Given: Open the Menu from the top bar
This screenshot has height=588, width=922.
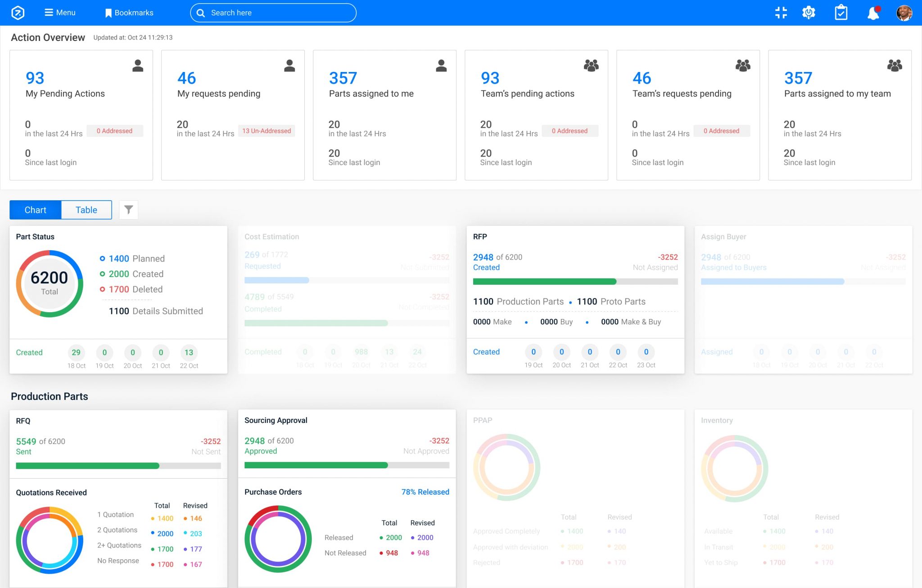Looking at the screenshot, I should [x=59, y=13].
